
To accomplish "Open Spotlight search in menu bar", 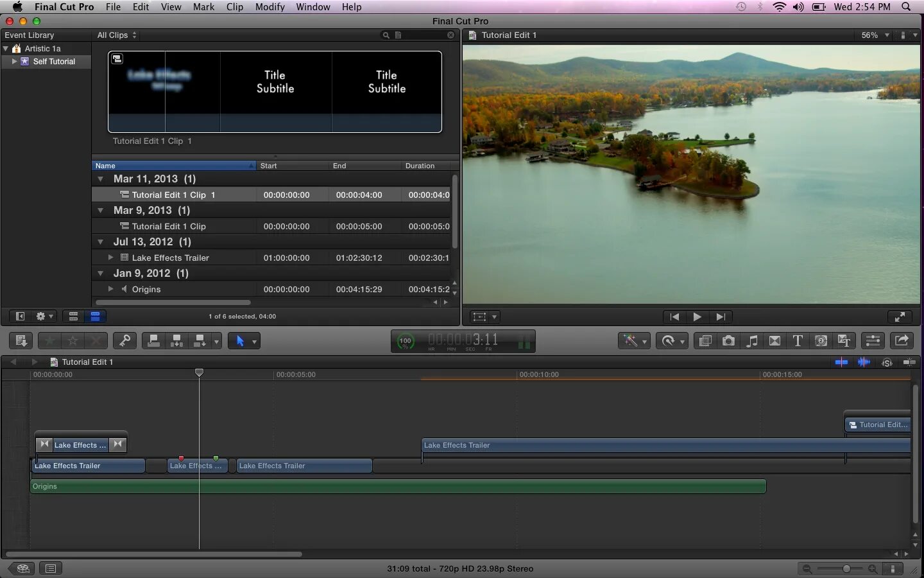I will [x=906, y=7].
